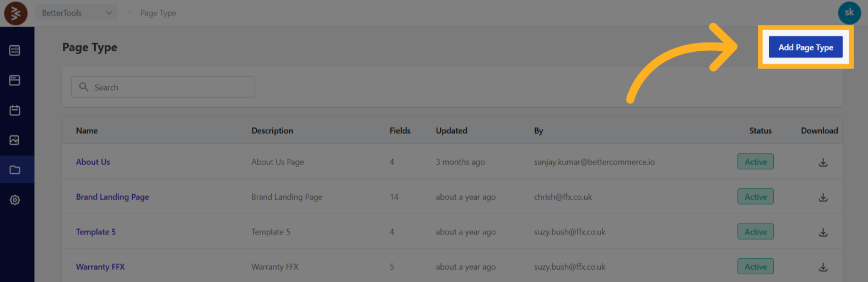The image size is (868, 282).
Task: Download the Warranty FFX page type
Action: click(823, 267)
